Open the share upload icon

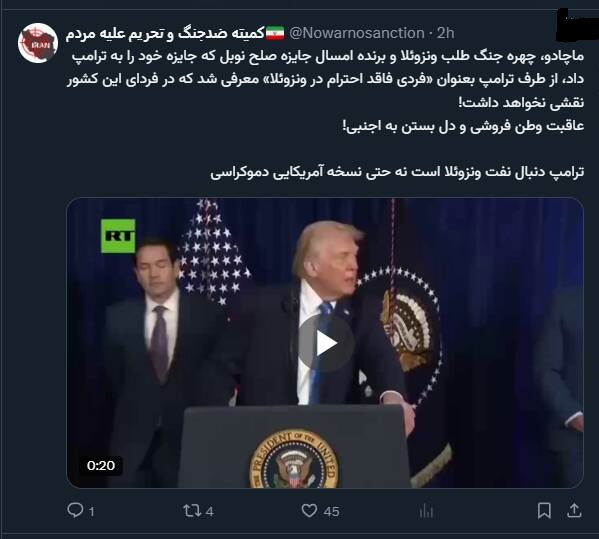[x=574, y=511]
